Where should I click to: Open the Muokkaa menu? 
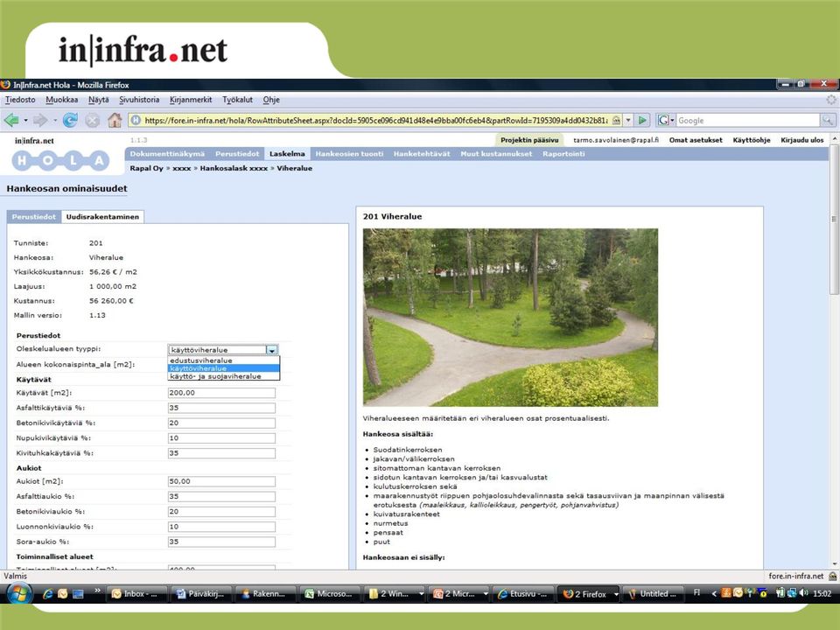(61, 100)
